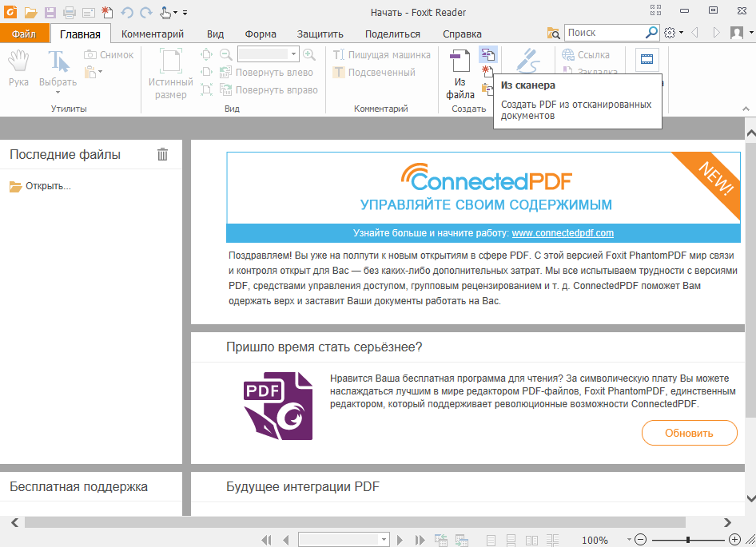Click the ribbon zoom in magnifier
Image resolution: width=756 pixels, height=547 pixels.
coord(309,54)
